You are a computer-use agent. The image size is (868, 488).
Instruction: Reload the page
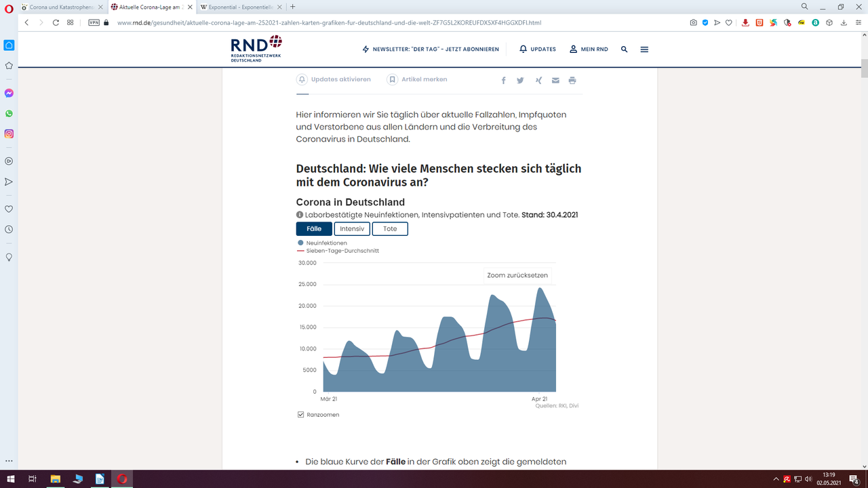click(56, 22)
